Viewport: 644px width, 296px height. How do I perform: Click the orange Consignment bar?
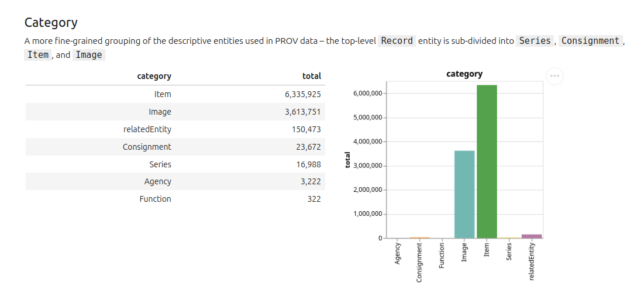(420, 238)
